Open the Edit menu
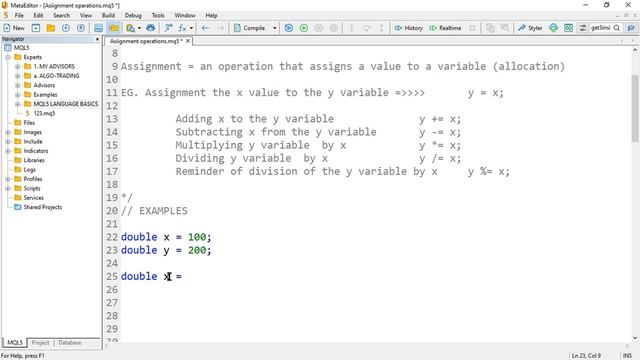 [38, 15]
